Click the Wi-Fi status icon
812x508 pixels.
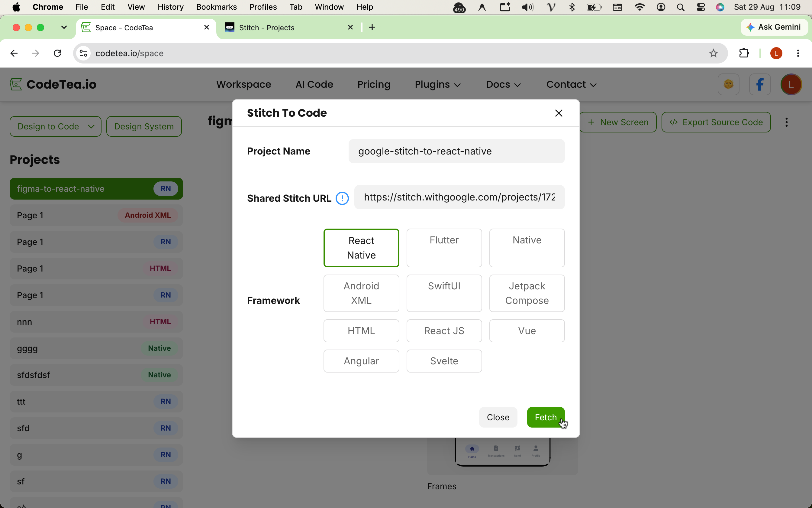coord(640,7)
